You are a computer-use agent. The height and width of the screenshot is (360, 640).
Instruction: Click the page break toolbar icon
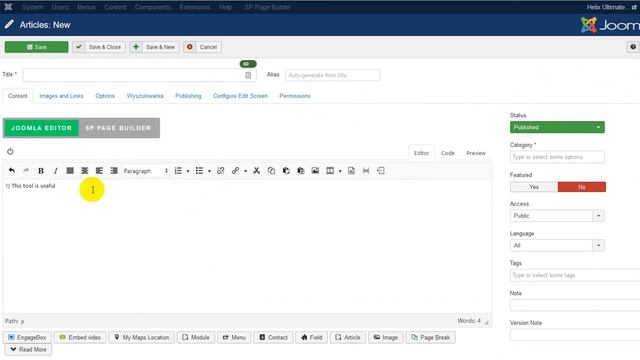pos(366,171)
